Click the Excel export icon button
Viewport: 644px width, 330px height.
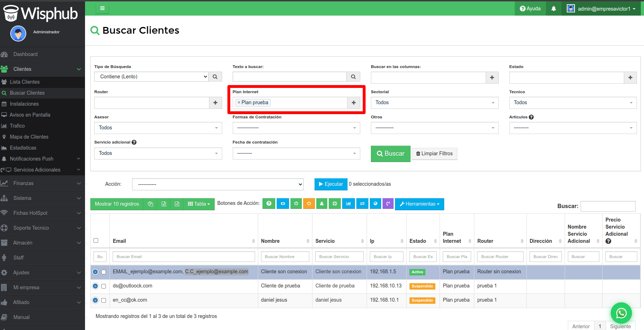pyautogui.click(x=164, y=204)
